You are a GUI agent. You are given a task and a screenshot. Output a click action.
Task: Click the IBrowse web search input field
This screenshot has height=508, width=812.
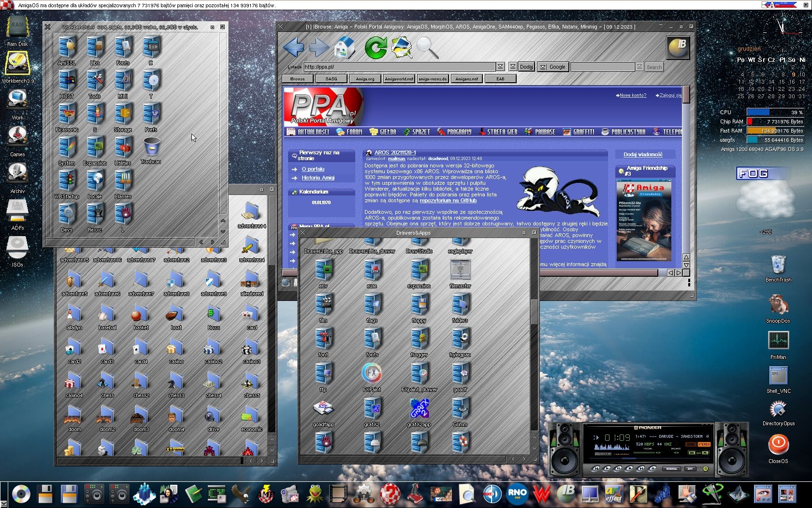603,67
